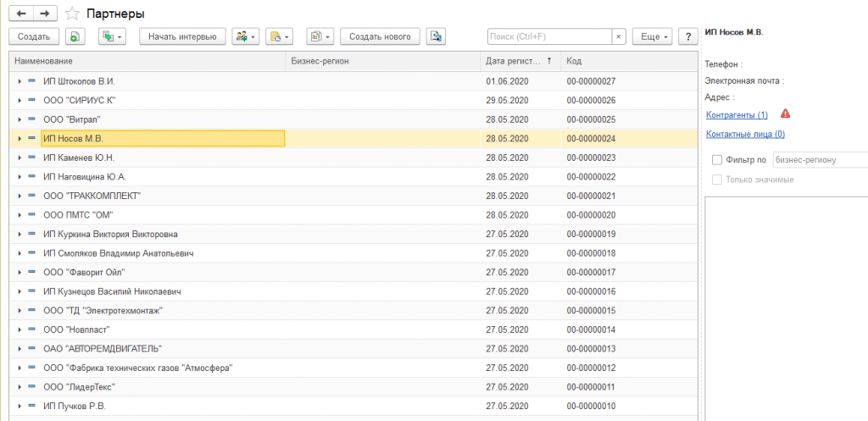868x421 pixels.
Task: Open the reports icon dropdown in toolbar
Action: (x=319, y=36)
